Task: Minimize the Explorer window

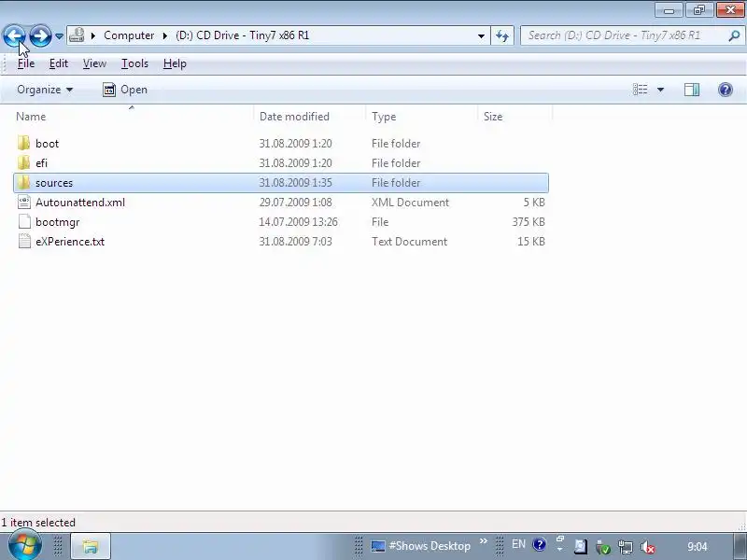Action: point(669,9)
